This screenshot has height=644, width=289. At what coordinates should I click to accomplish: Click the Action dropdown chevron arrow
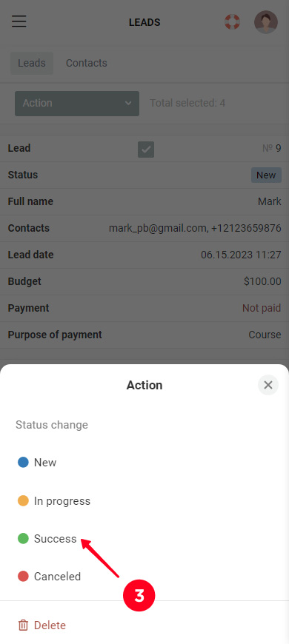(128, 103)
